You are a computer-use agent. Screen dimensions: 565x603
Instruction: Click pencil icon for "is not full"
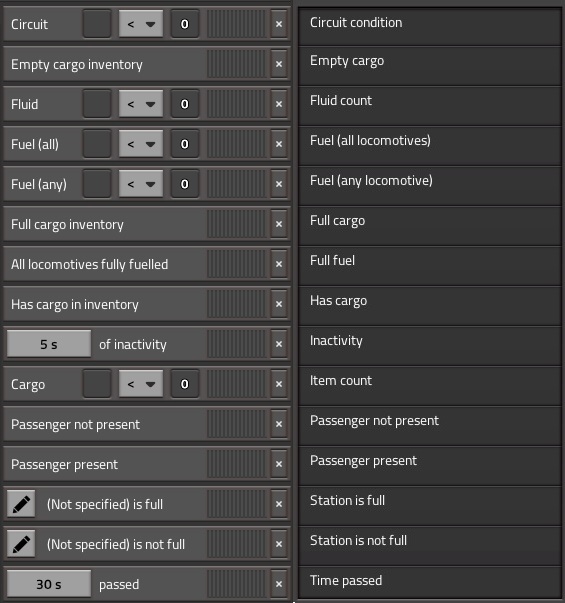(x=21, y=544)
